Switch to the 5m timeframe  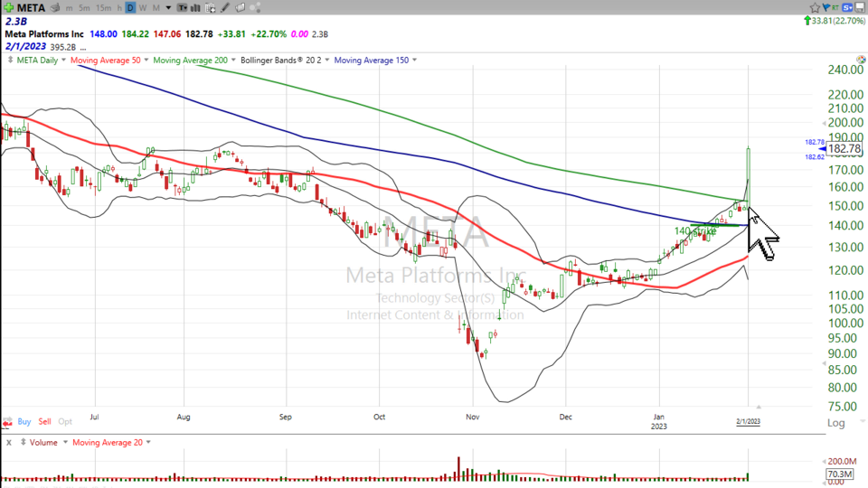tap(84, 8)
